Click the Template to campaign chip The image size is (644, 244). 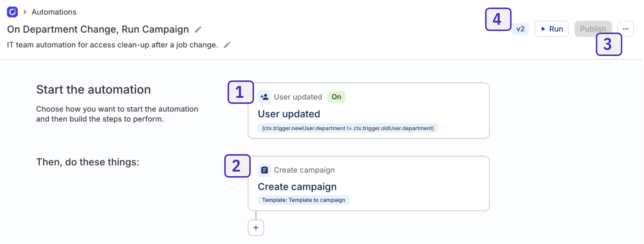point(303,200)
